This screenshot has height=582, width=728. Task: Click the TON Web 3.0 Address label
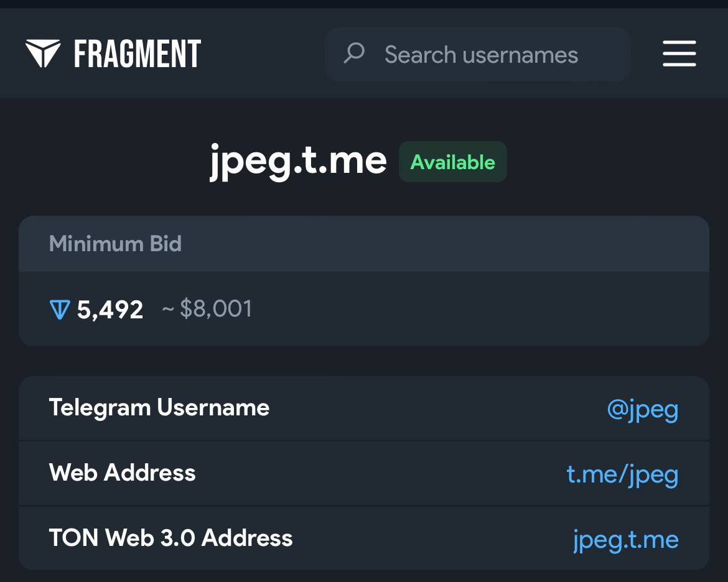click(x=170, y=538)
